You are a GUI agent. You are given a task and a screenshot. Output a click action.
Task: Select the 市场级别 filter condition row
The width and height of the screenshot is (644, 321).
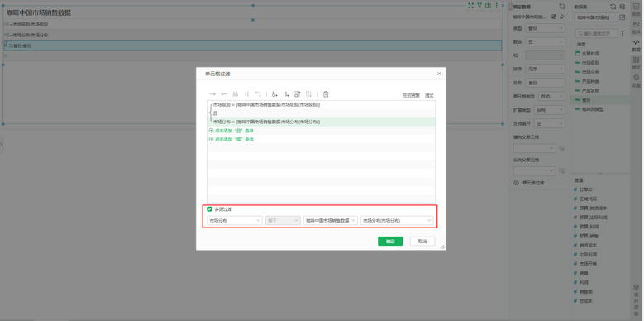[322, 105]
